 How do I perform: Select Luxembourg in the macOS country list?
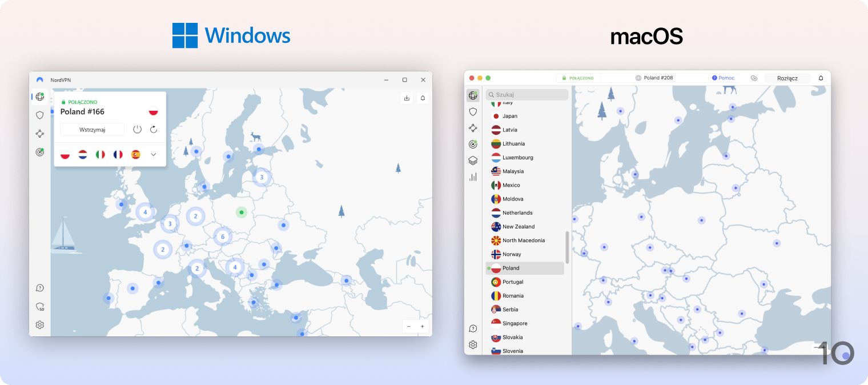pos(525,158)
